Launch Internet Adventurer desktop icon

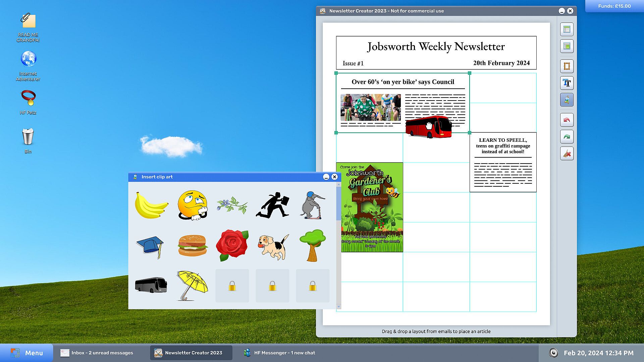click(x=28, y=66)
